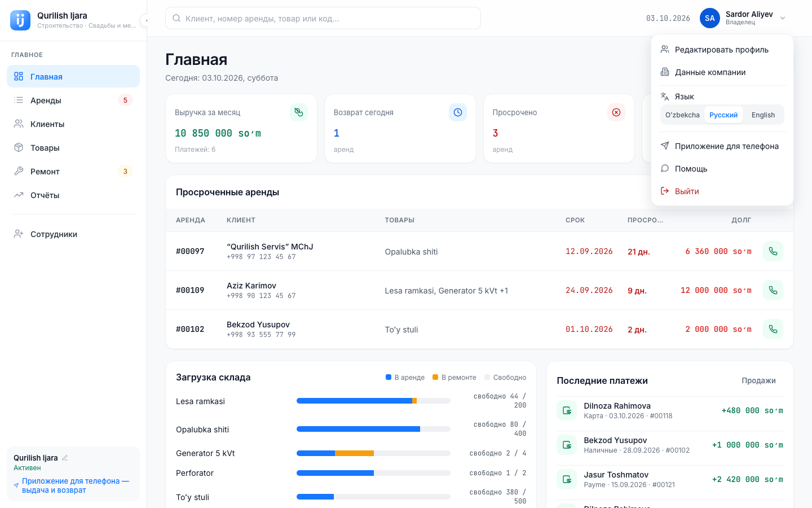Open Отчёты section
Image resolution: width=812 pixels, height=508 pixels.
pyautogui.click(x=73, y=195)
